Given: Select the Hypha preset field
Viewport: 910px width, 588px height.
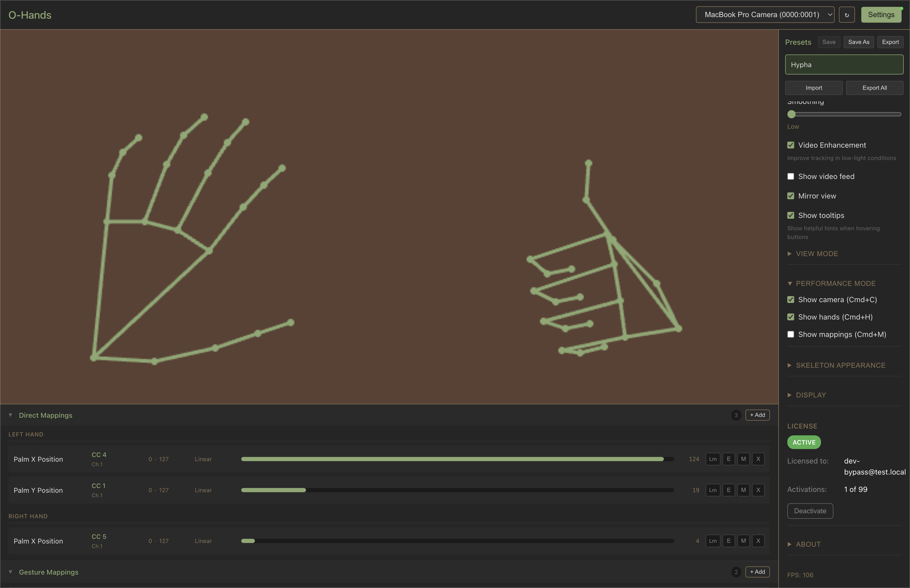Looking at the screenshot, I should pos(844,64).
